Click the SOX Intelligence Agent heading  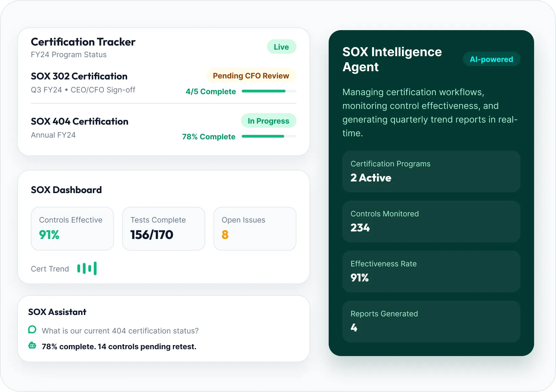tap(392, 59)
